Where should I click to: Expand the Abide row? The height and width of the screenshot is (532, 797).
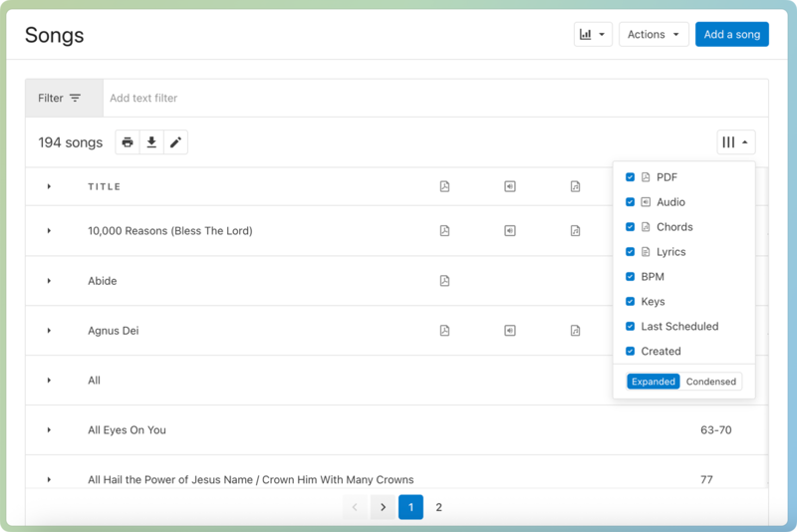49,281
